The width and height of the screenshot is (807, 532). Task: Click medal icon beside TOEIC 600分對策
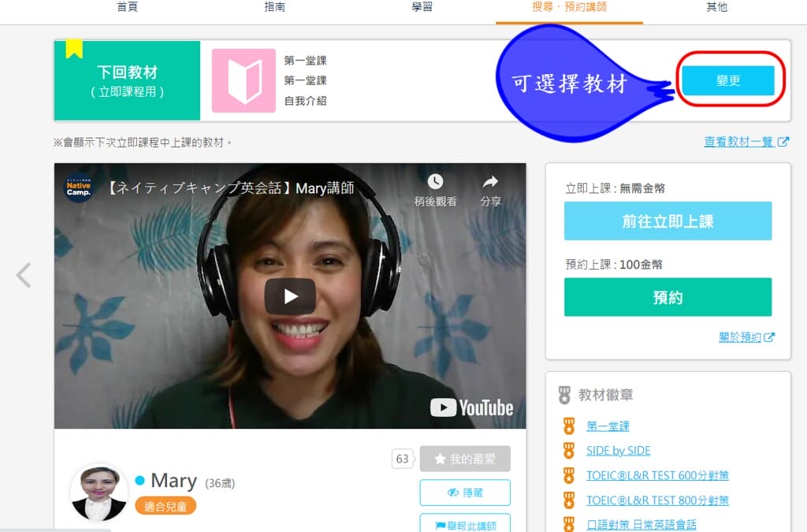(x=569, y=475)
